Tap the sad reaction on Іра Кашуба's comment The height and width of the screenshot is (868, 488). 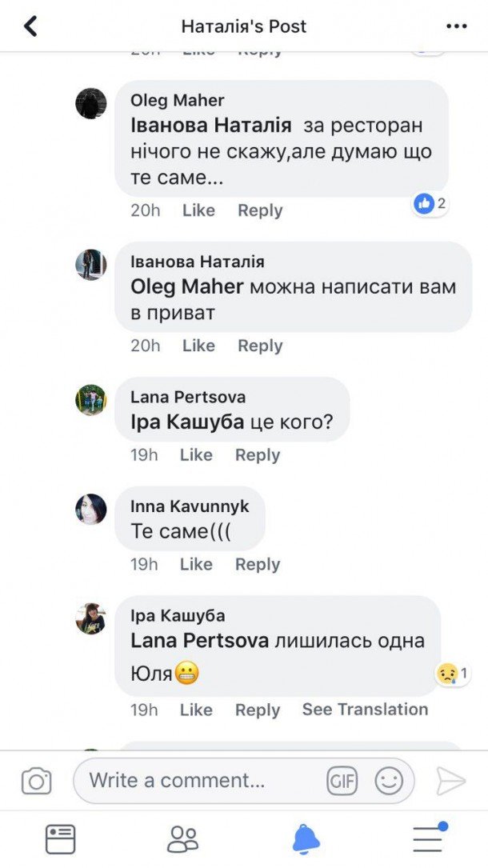pyautogui.click(x=452, y=674)
